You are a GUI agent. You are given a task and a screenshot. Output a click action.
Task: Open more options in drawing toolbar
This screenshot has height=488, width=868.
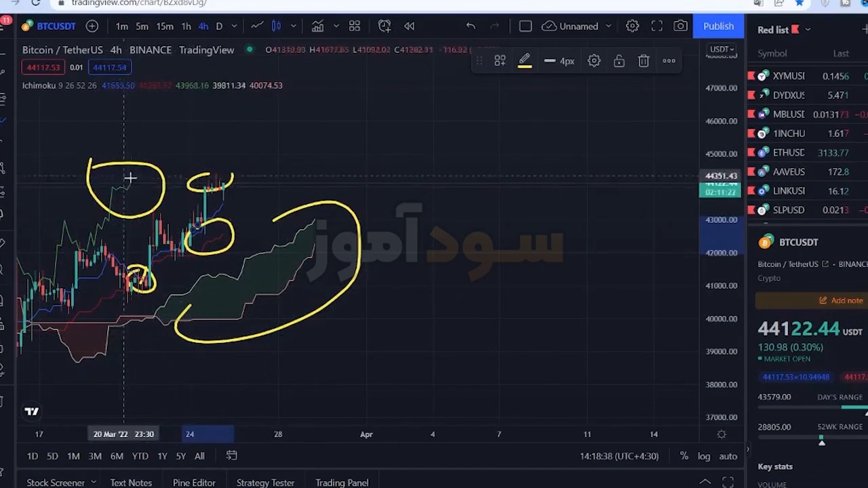pyautogui.click(x=669, y=61)
